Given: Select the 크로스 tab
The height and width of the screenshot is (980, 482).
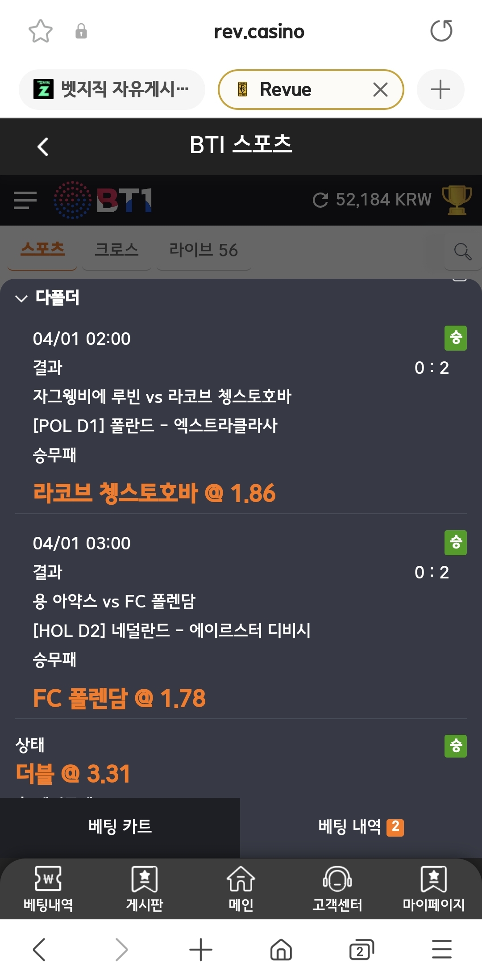Looking at the screenshot, I should tap(116, 250).
